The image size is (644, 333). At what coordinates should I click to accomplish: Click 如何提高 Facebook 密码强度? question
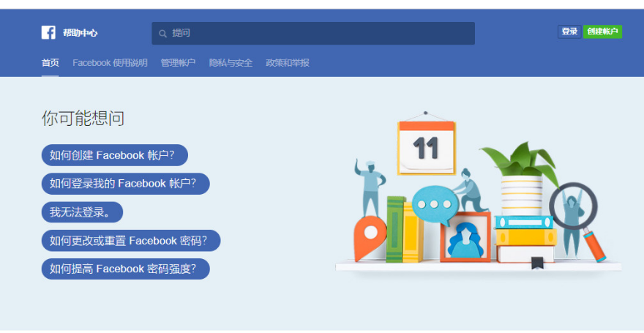tap(126, 269)
